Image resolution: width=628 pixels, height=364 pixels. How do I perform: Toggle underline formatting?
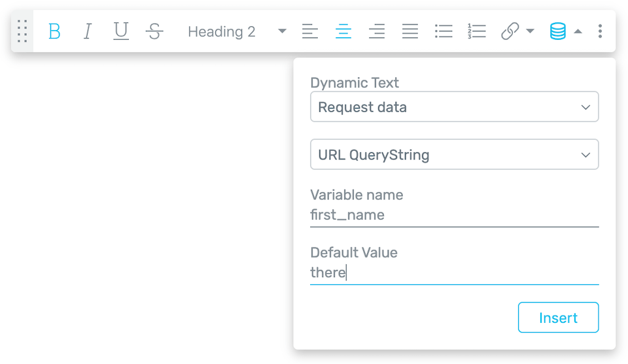(x=121, y=31)
